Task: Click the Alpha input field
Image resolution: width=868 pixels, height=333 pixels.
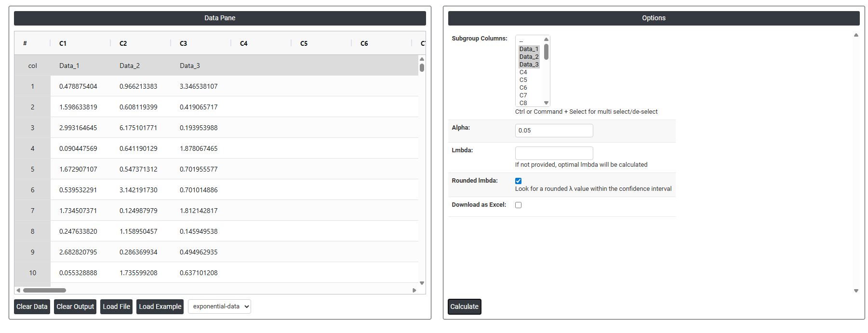Action: coord(554,131)
